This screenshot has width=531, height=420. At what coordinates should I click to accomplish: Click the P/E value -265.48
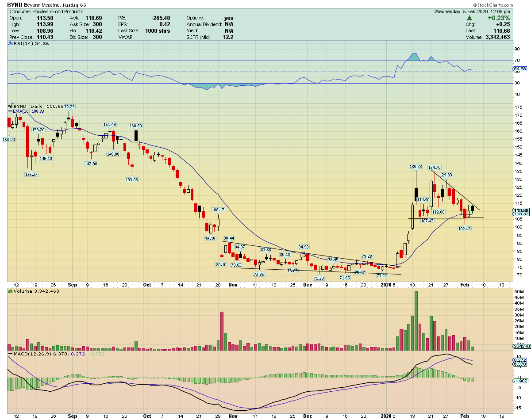pos(161,17)
